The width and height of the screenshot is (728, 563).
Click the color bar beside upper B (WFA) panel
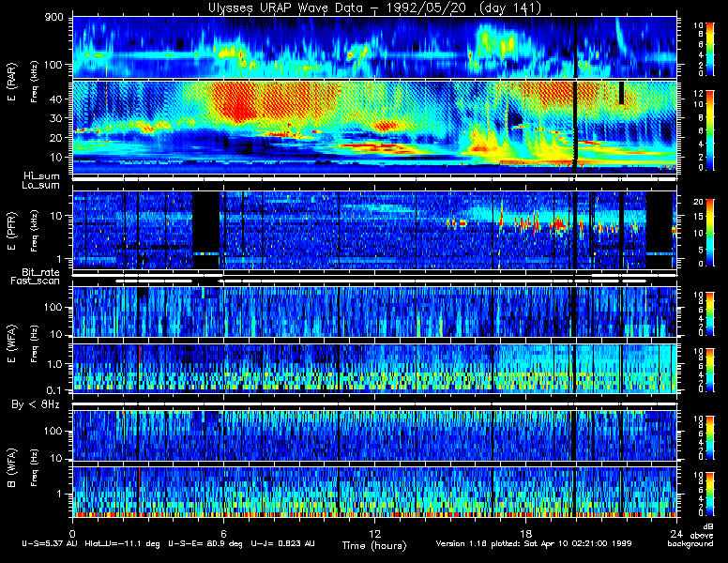pos(710,438)
